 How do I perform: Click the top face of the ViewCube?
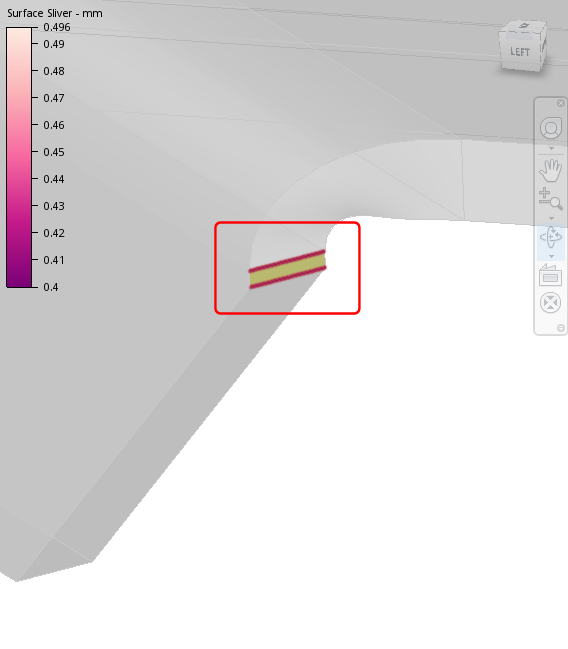pyautogui.click(x=524, y=26)
